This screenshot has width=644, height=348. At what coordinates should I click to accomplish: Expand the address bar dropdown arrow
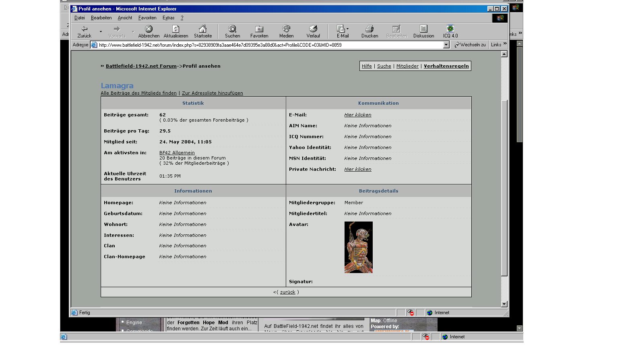446,45
